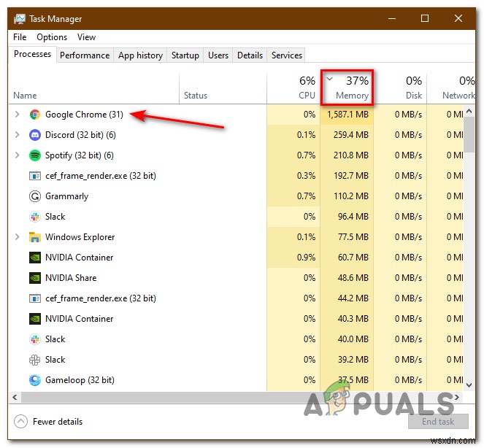The height and width of the screenshot is (448, 484).
Task: Sort by the CPU column header
Action: [293, 88]
